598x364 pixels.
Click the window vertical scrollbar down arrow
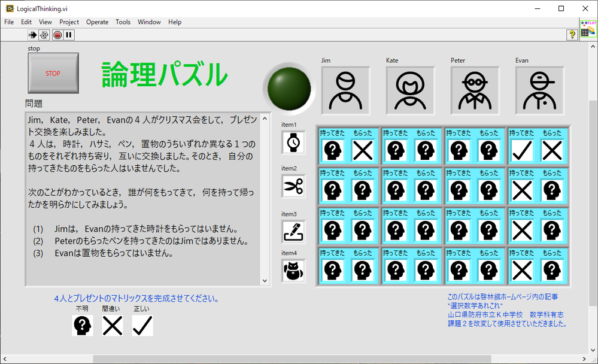(593, 350)
